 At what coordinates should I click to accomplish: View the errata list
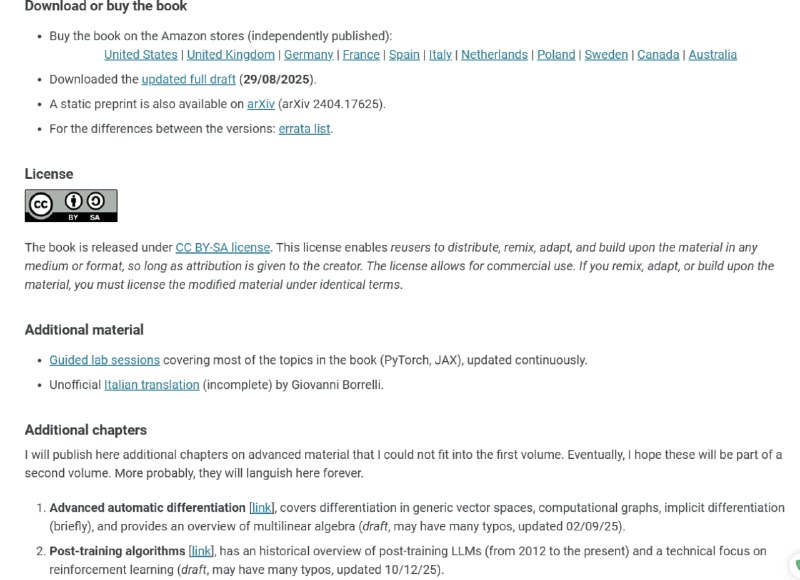click(305, 129)
